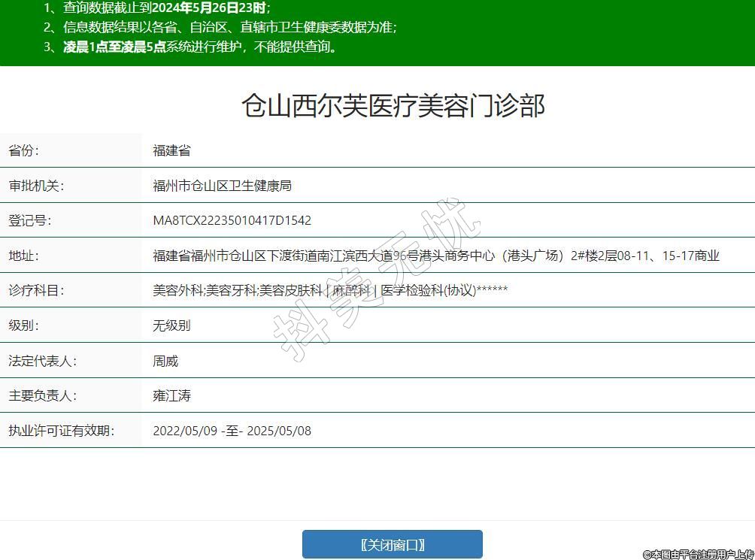Click the 登记号 row label
Screen dimensions: 755x560
[x=29, y=220]
